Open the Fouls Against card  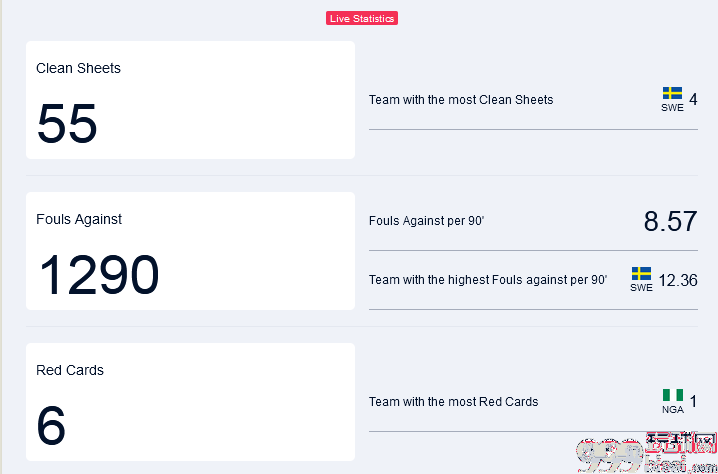point(190,251)
